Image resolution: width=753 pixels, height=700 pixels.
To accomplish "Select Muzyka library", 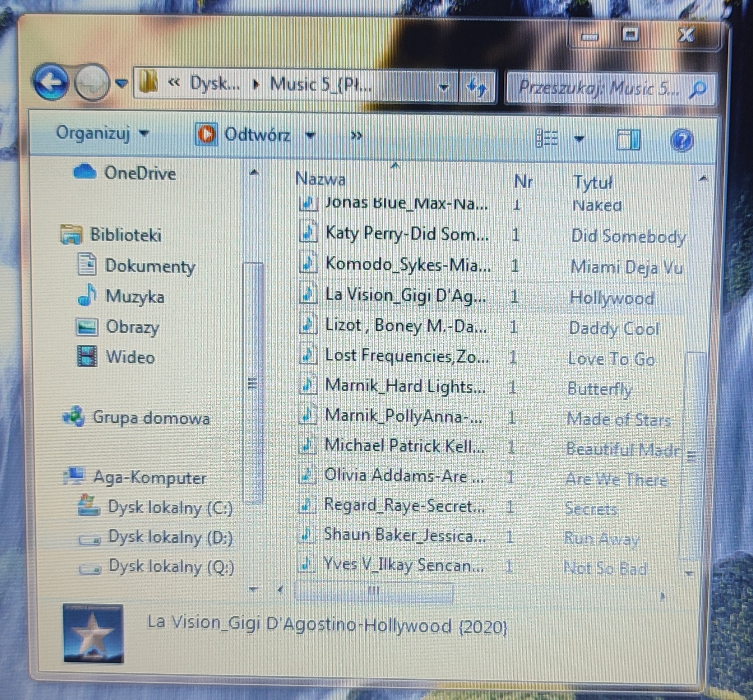I will coord(121,296).
